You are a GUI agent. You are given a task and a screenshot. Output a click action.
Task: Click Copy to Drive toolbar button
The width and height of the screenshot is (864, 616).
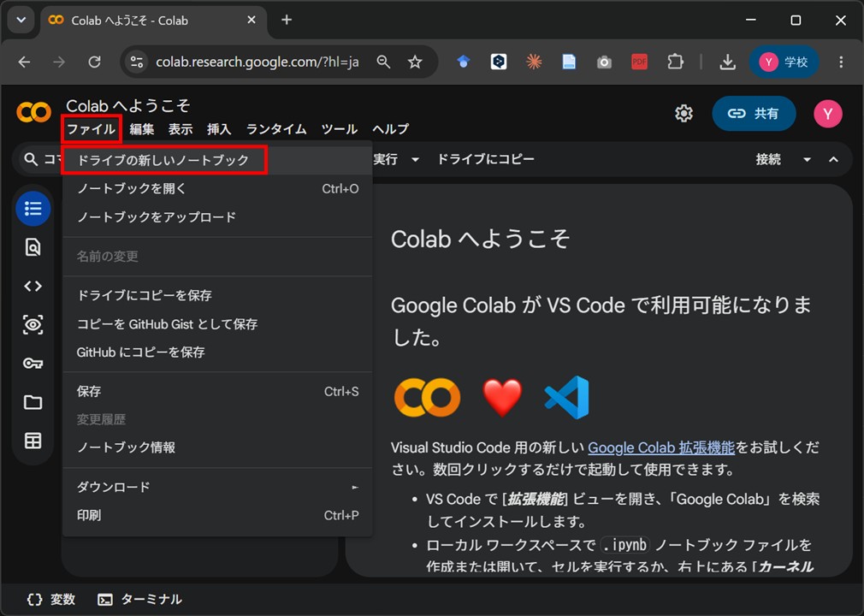click(485, 159)
